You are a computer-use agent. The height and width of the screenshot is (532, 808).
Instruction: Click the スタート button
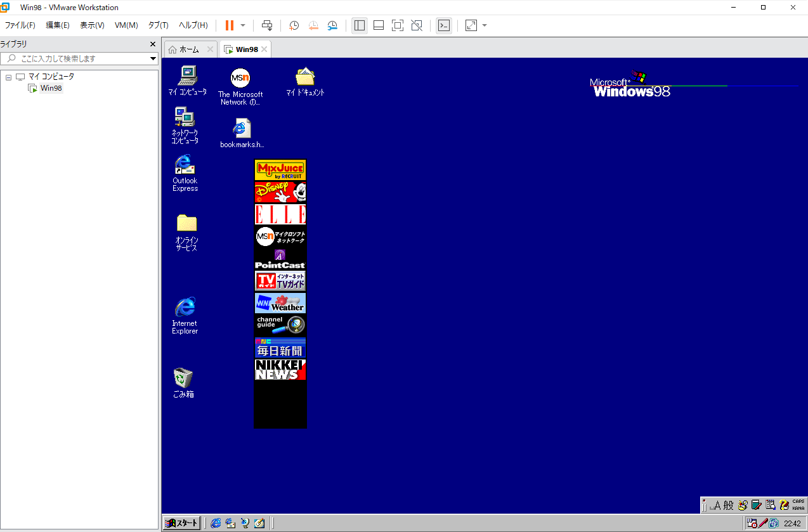point(183,523)
